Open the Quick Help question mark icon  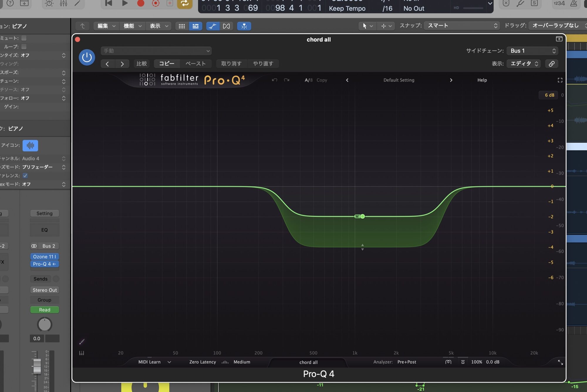coord(10,3)
